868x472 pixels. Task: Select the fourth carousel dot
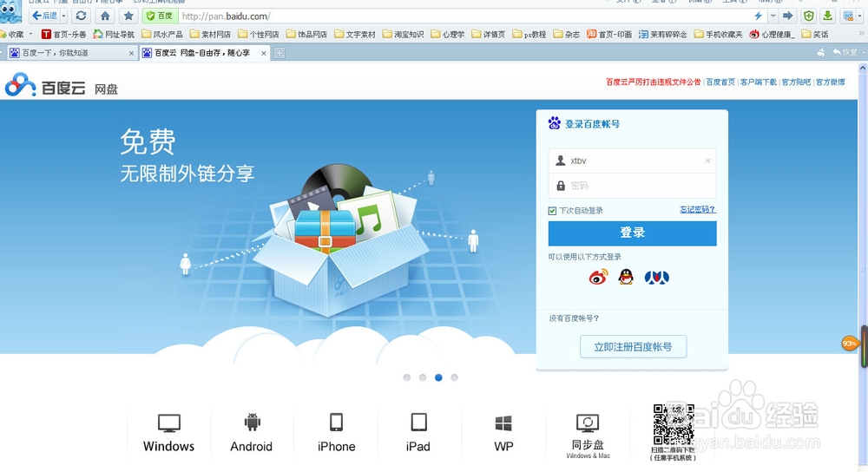(455, 377)
